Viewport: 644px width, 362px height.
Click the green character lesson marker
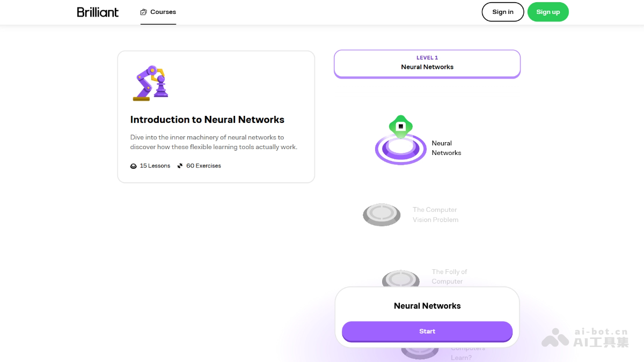tap(400, 126)
